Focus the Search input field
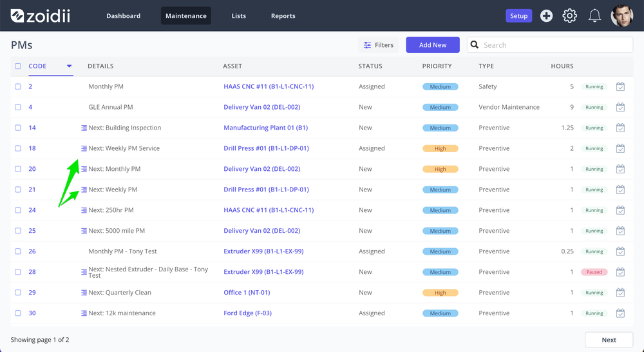 coord(550,45)
